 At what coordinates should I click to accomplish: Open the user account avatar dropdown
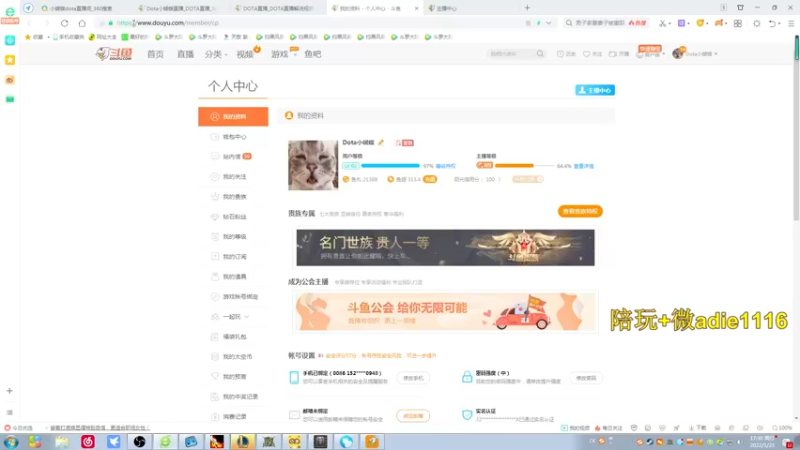pos(695,54)
